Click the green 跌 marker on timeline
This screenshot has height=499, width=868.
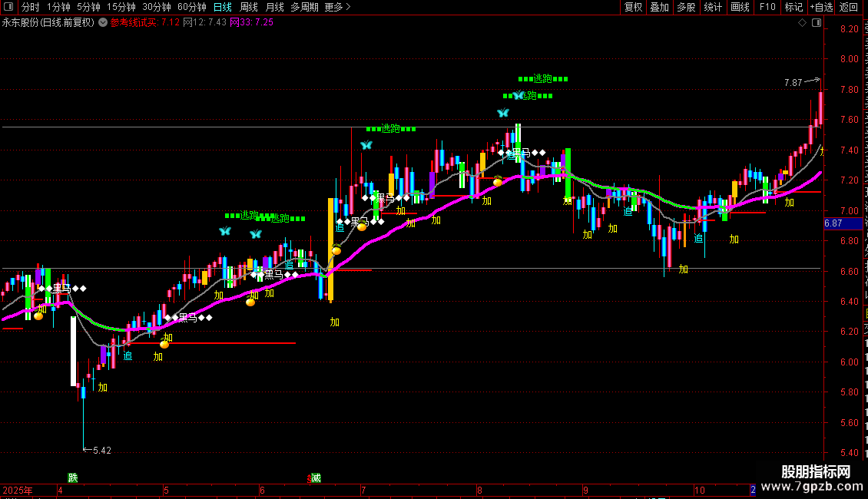pyautogui.click(x=72, y=478)
